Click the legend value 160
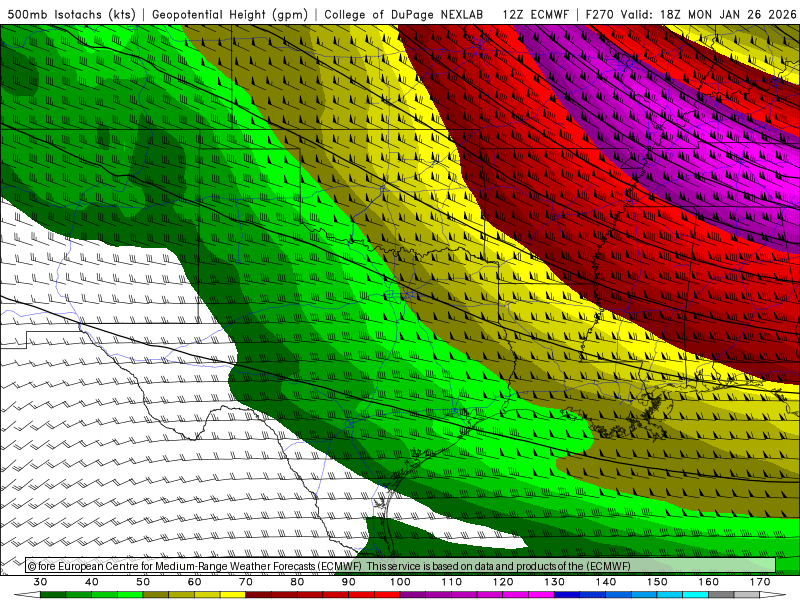Screen dimensions: 800x600 click(x=709, y=582)
